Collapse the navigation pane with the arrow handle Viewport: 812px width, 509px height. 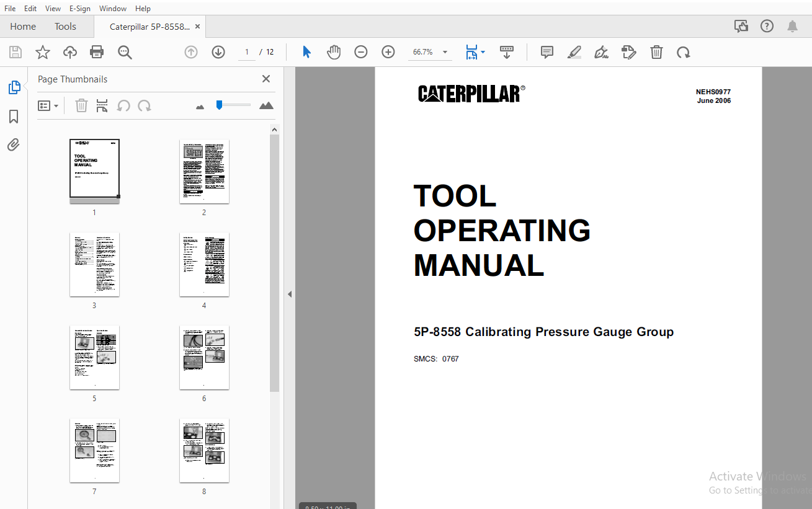[x=289, y=294]
